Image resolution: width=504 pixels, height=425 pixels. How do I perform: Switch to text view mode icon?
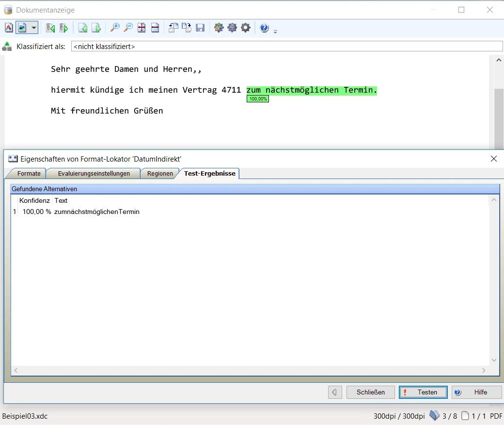click(x=9, y=28)
